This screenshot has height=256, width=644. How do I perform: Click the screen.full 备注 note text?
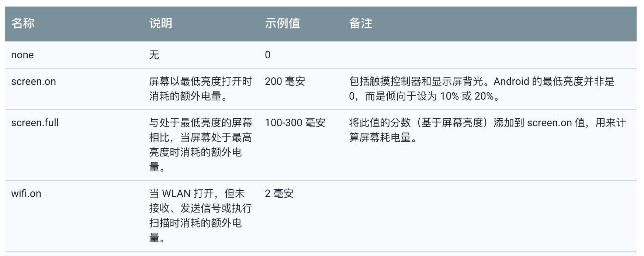[x=487, y=130]
